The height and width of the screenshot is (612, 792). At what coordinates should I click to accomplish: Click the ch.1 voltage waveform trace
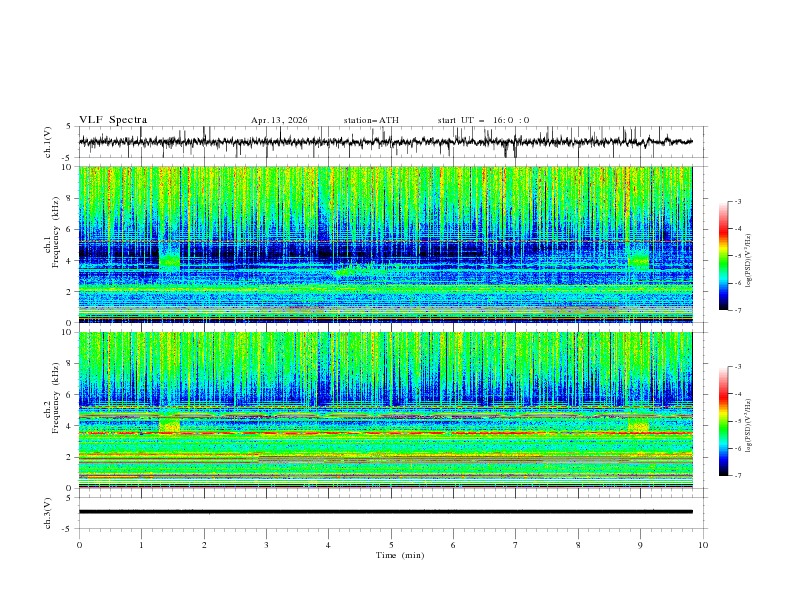tap(385, 142)
